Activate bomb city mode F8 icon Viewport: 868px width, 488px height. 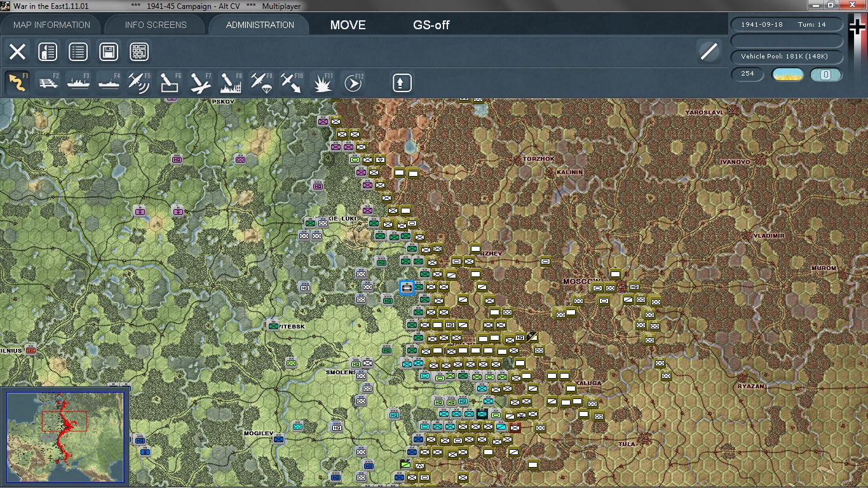click(231, 83)
